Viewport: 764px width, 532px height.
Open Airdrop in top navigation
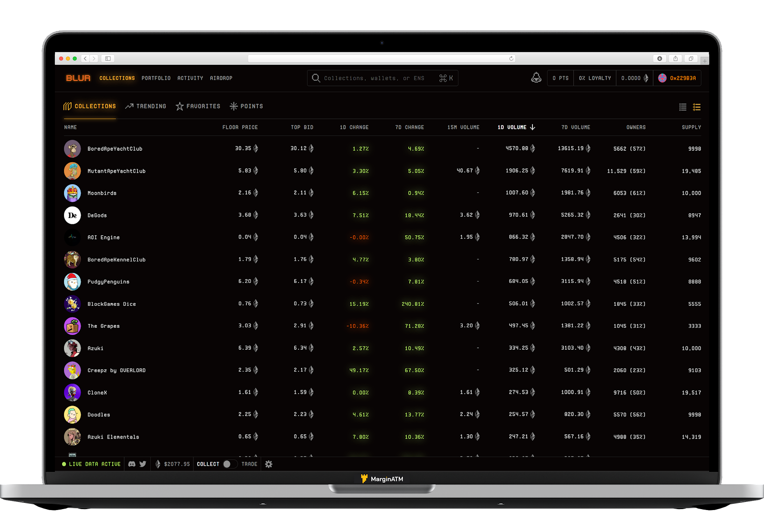tap(221, 78)
